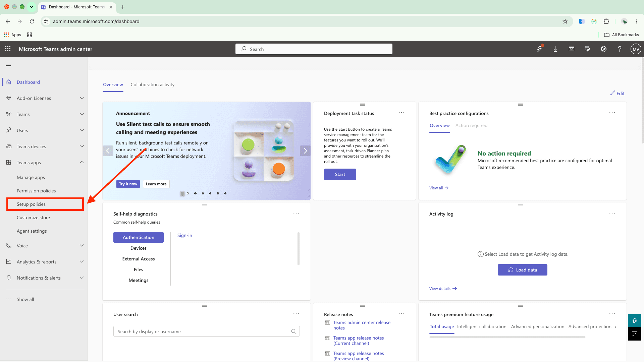Open the downloads arrow icon in header
Image resolution: width=644 pixels, height=362 pixels.
[x=555, y=49]
